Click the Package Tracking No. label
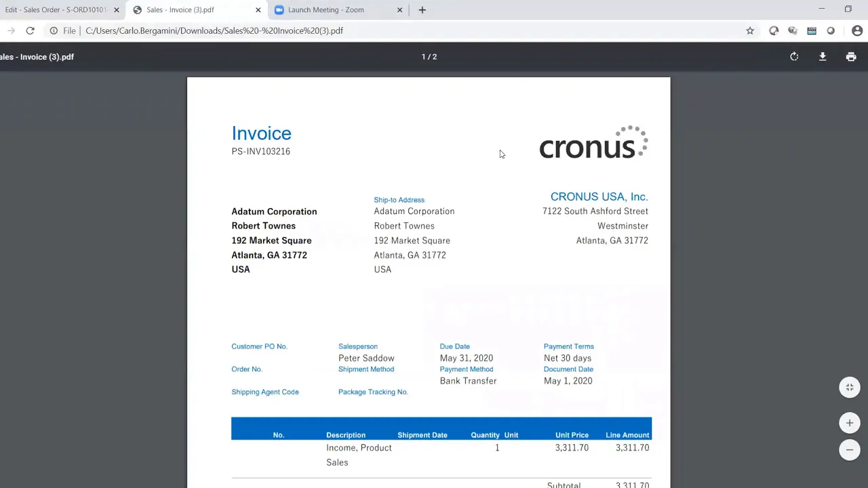 [373, 392]
